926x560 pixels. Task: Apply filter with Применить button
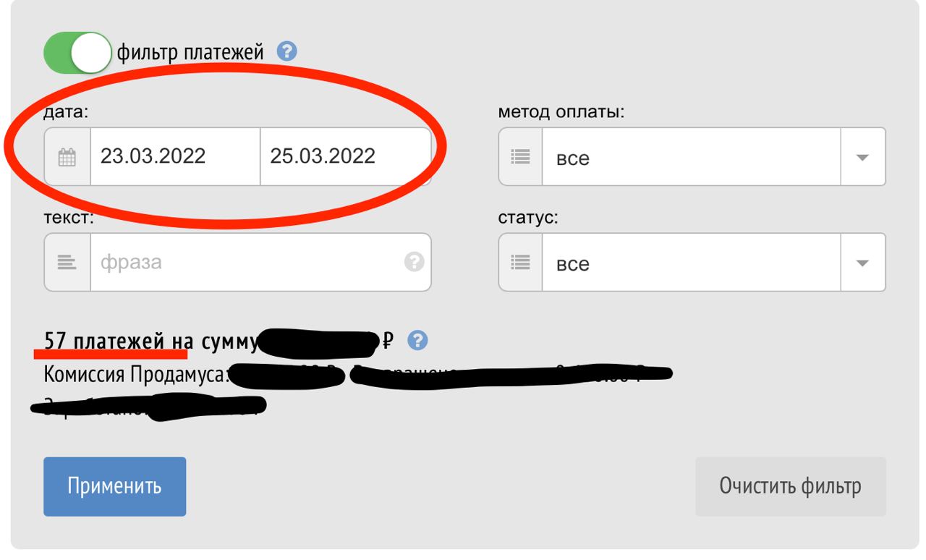click(115, 486)
